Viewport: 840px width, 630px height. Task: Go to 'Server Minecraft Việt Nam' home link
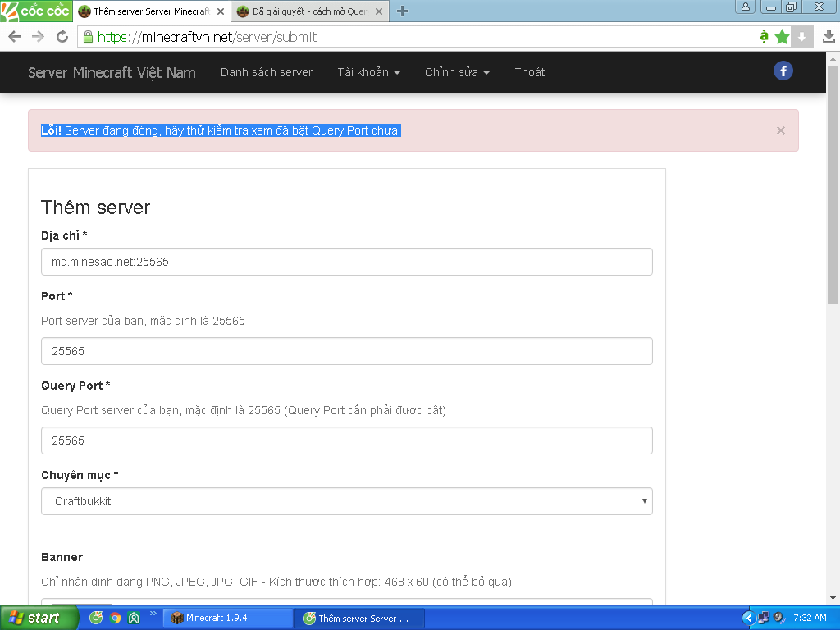(x=112, y=73)
